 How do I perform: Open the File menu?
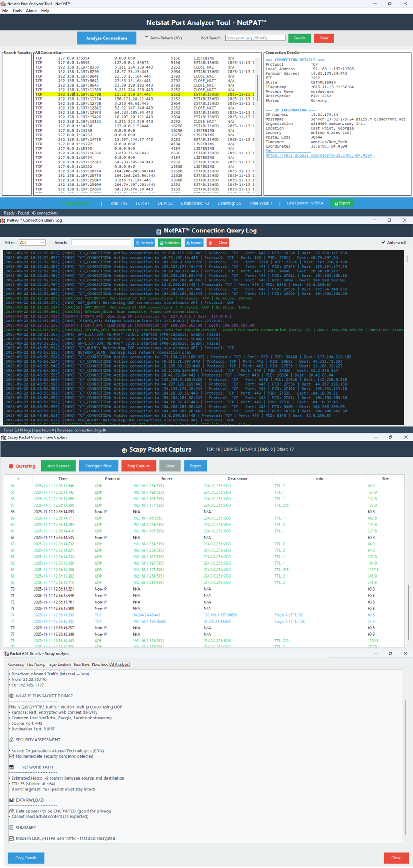pyautogui.click(x=5, y=11)
